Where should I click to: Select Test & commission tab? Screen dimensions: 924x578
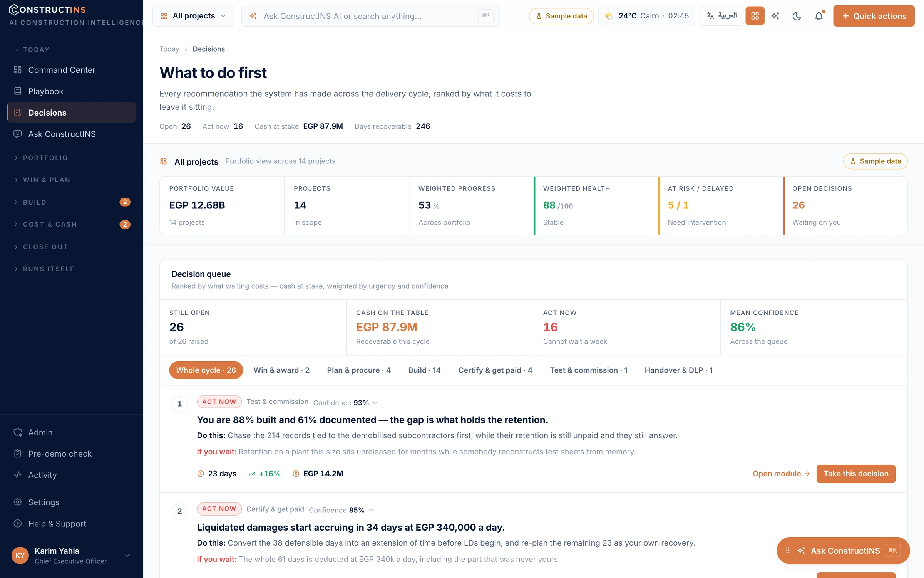click(589, 370)
